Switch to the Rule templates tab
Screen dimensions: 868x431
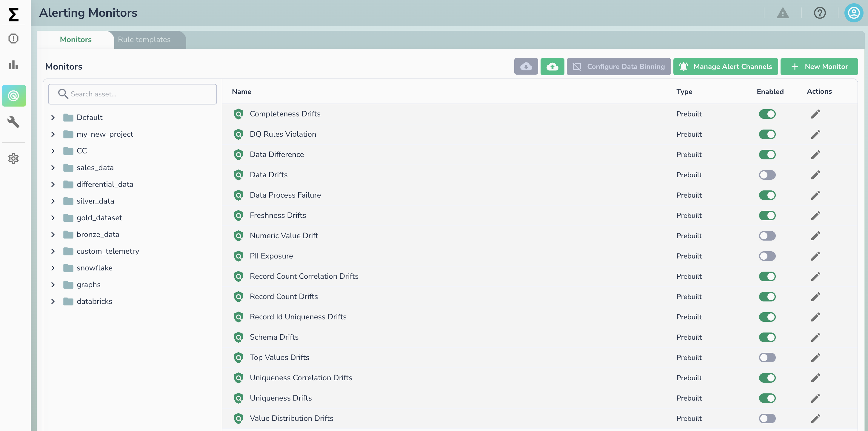[x=144, y=39]
